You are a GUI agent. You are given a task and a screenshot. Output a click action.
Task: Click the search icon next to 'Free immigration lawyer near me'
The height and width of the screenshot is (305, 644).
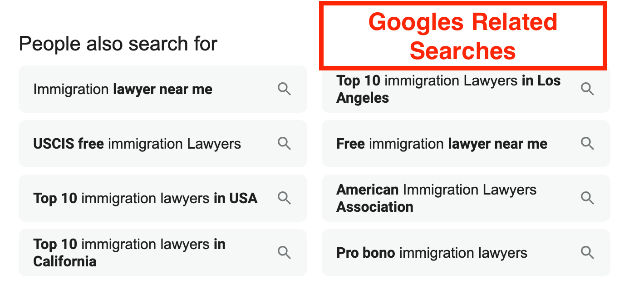coord(588,144)
